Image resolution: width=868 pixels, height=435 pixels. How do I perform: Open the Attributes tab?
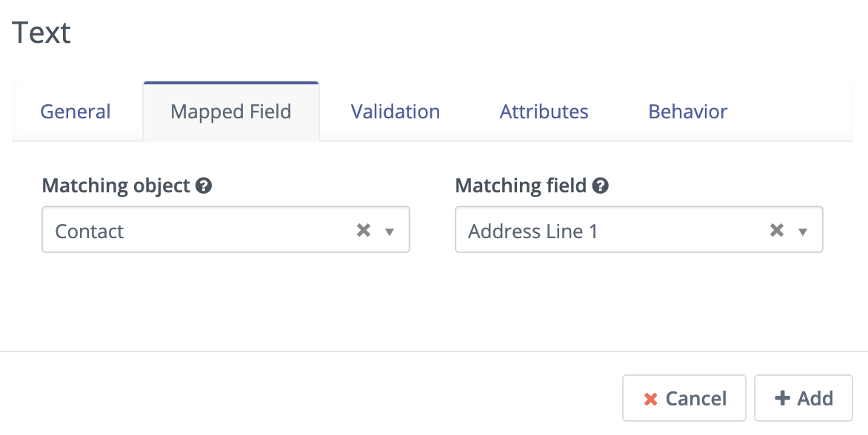click(544, 112)
